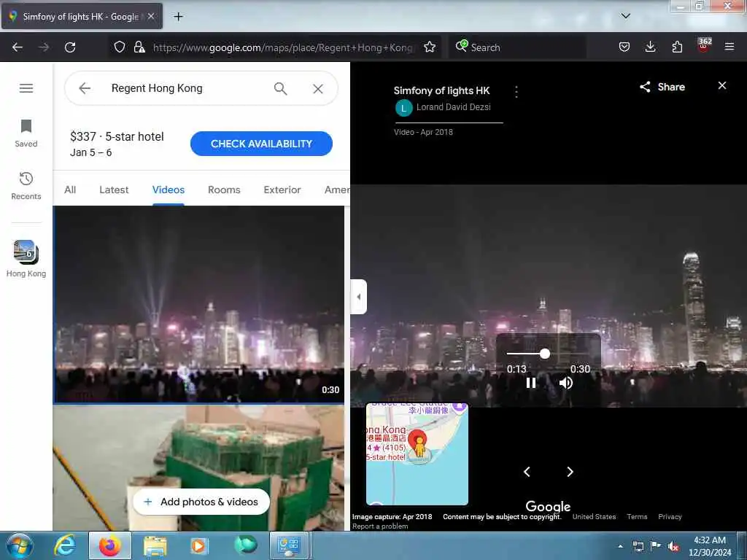Image resolution: width=747 pixels, height=560 pixels.
Task: Open Firefox downloads panel
Action: click(650, 47)
